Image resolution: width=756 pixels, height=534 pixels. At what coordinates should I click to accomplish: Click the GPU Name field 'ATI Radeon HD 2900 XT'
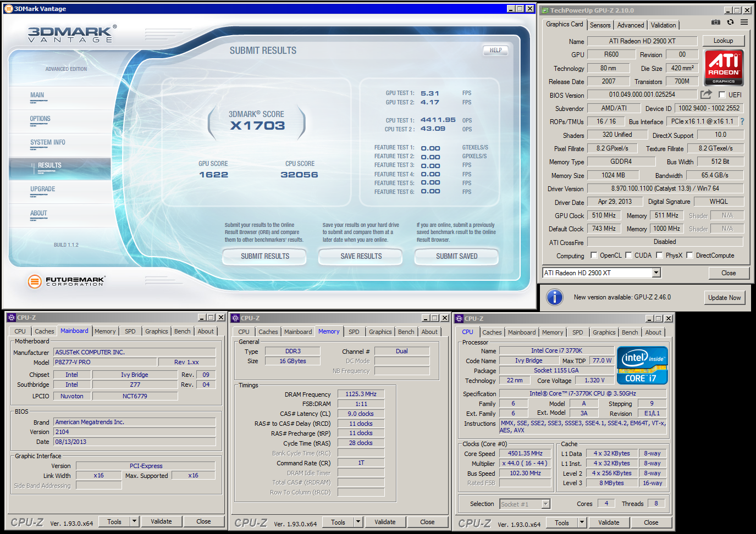pyautogui.click(x=642, y=41)
